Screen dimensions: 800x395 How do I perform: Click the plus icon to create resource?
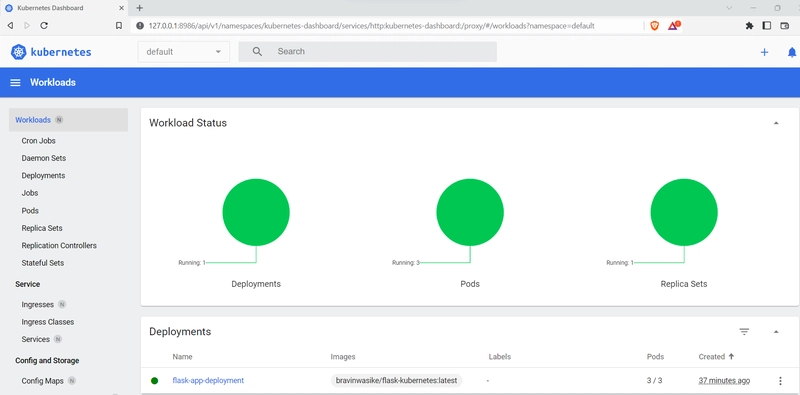764,52
